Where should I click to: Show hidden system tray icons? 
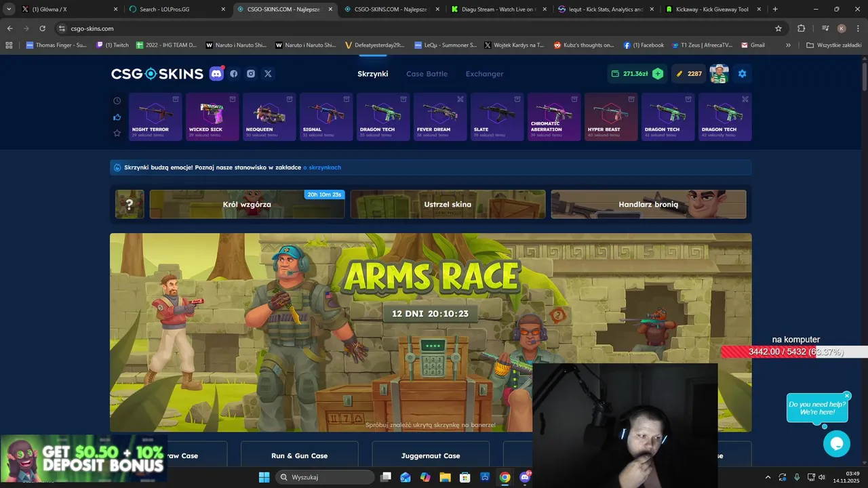[768, 477]
